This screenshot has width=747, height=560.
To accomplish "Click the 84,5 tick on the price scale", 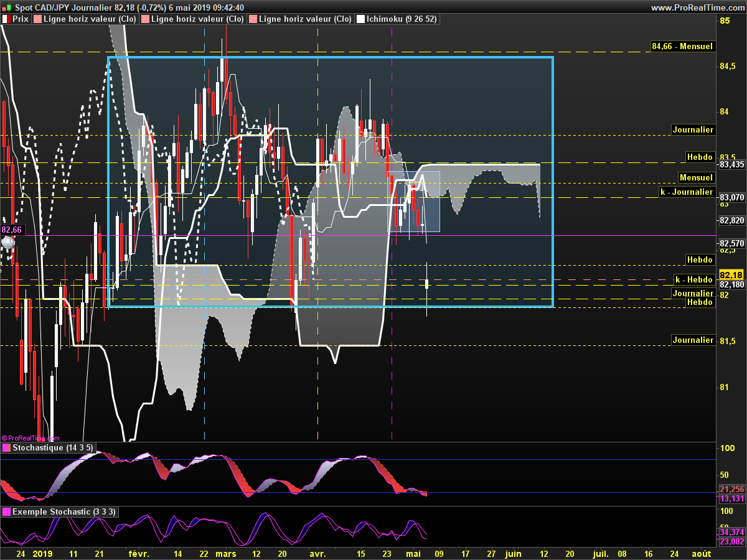I will pyautogui.click(x=728, y=66).
